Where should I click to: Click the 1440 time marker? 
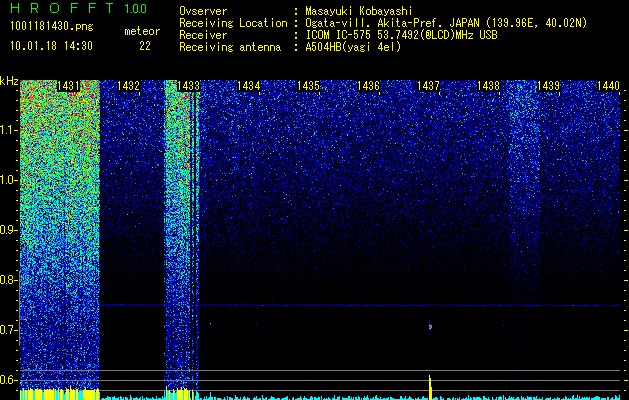[608, 86]
